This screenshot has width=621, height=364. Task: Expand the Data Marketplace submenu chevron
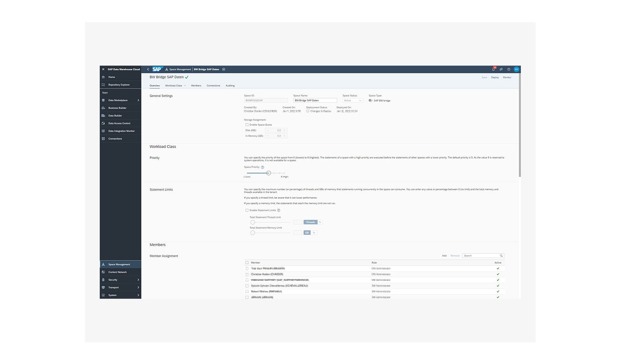[x=138, y=100]
